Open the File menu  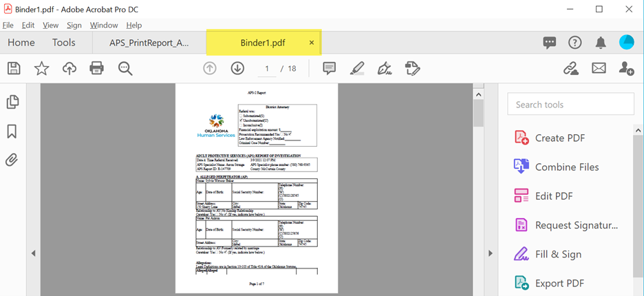coord(8,25)
